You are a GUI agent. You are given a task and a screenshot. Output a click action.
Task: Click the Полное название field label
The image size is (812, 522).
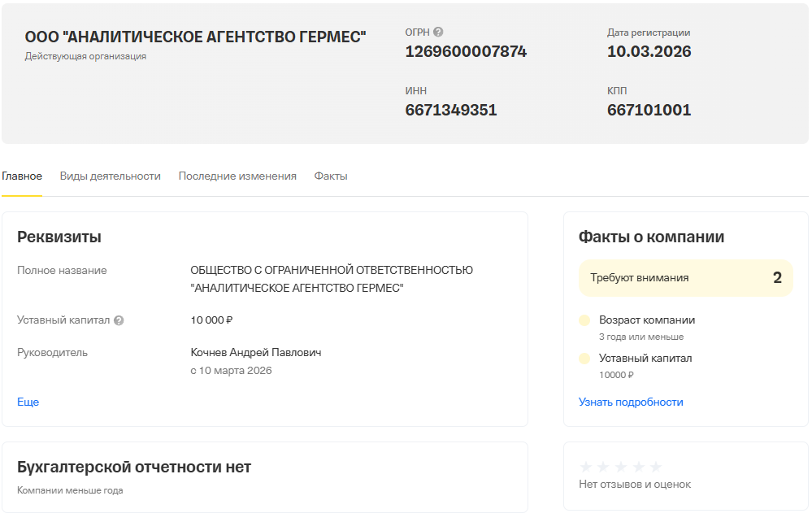(x=62, y=270)
